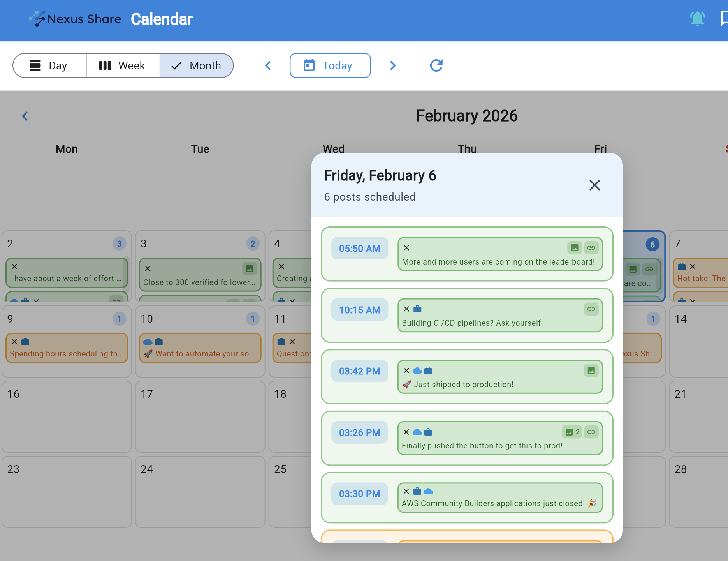The width and height of the screenshot is (728, 561).
Task: Click the refresh calendar icon
Action: coord(436,65)
